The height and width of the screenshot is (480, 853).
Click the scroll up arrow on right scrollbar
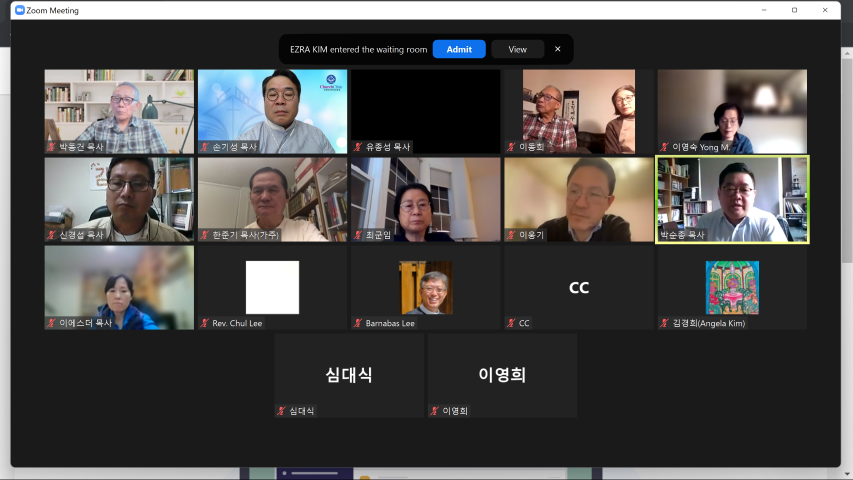point(847,53)
